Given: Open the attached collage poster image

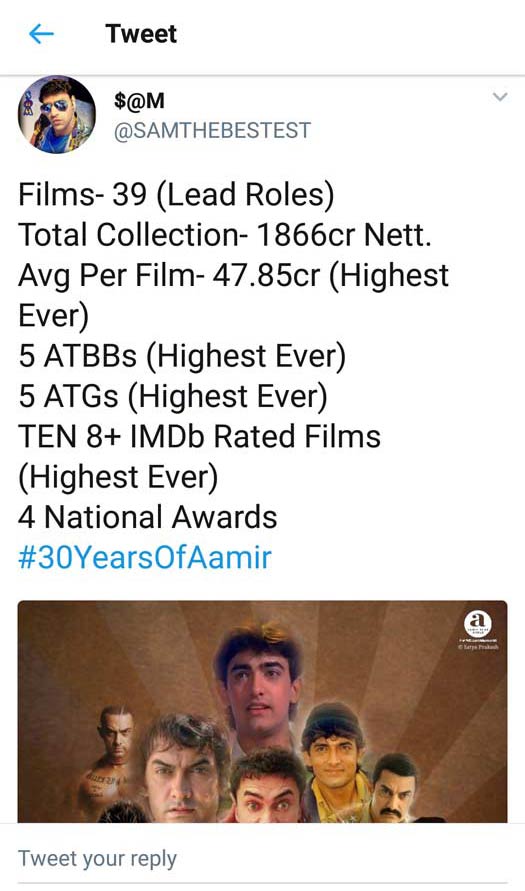Looking at the screenshot, I should [262, 711].
